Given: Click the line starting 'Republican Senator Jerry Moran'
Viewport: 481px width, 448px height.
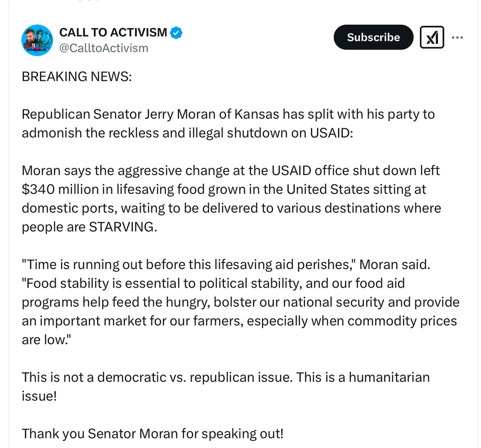Looking at the screenshot, I should pyautogui.click(x=228, y=114).
